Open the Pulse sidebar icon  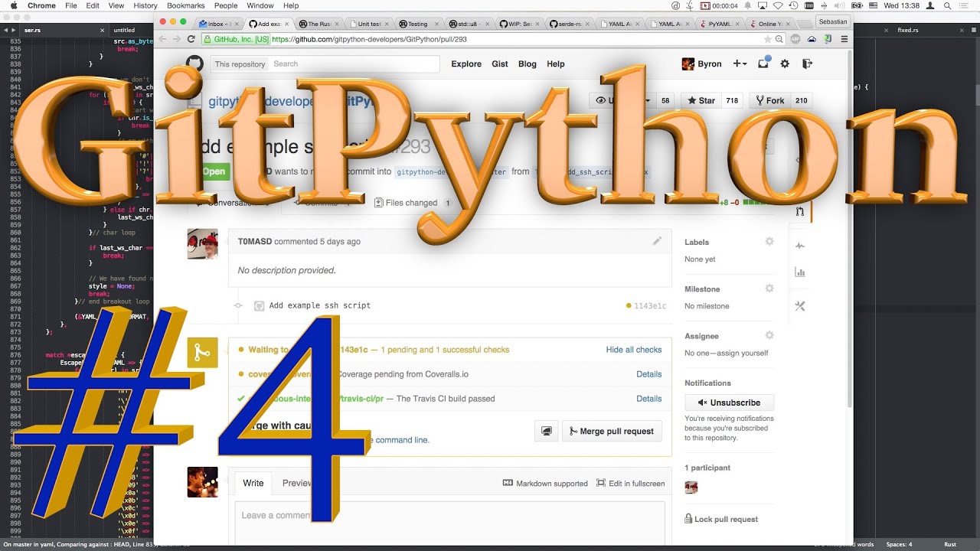tap(800, 246)
